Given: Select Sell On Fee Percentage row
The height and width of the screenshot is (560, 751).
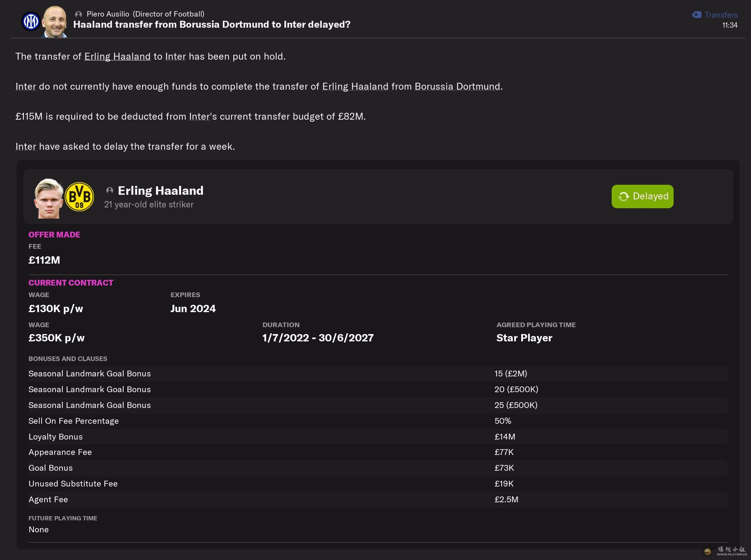Looking at the screenshot, I should click(x=378, y=421).
